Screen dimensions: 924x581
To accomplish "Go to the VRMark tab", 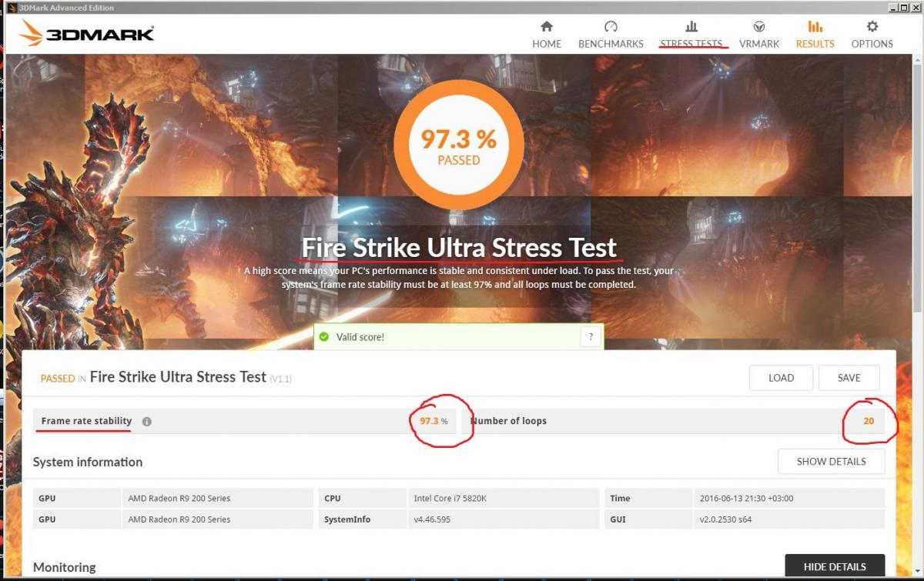I will [x=759, y=35].
